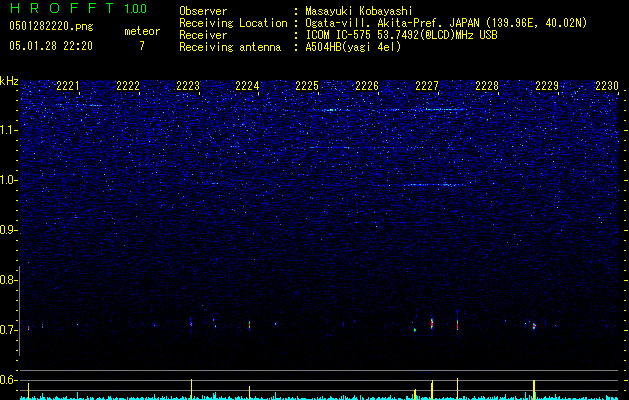Select antenna value A504HB(yagi 4el)
This screenshot has width=629, height=400.
353,47
